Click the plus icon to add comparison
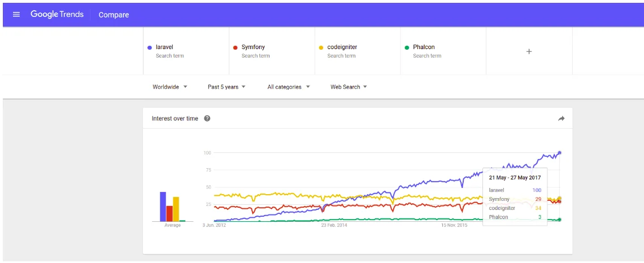Viewport: 644px width, 263px height. click(529, 51)
